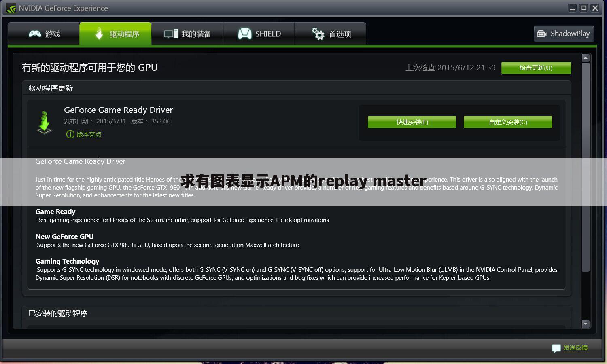The height and width of the screenshot is (364, 607).
Task: Open the 首选项 tab
Action: coord(331,34)
